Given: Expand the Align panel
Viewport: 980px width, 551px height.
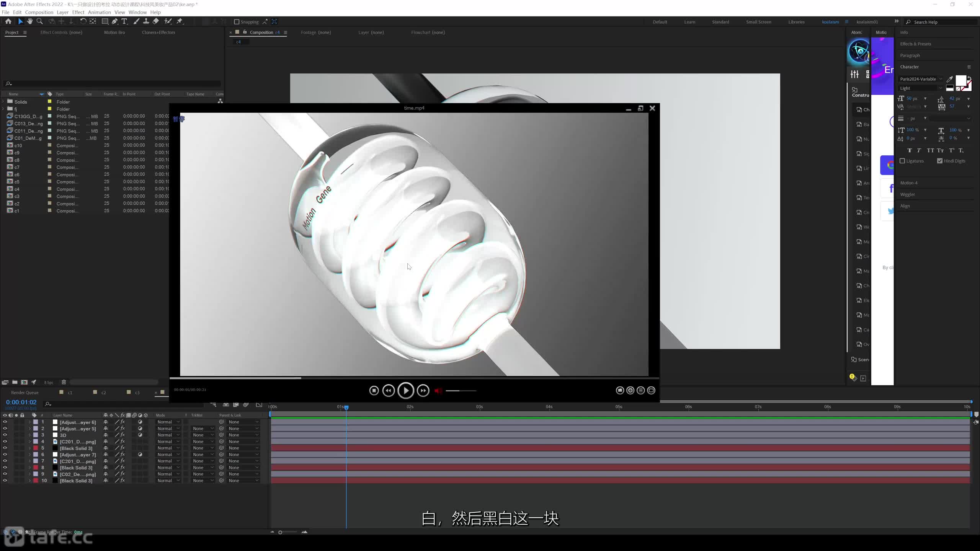Looking at the screenshot, I should [905, 206].
